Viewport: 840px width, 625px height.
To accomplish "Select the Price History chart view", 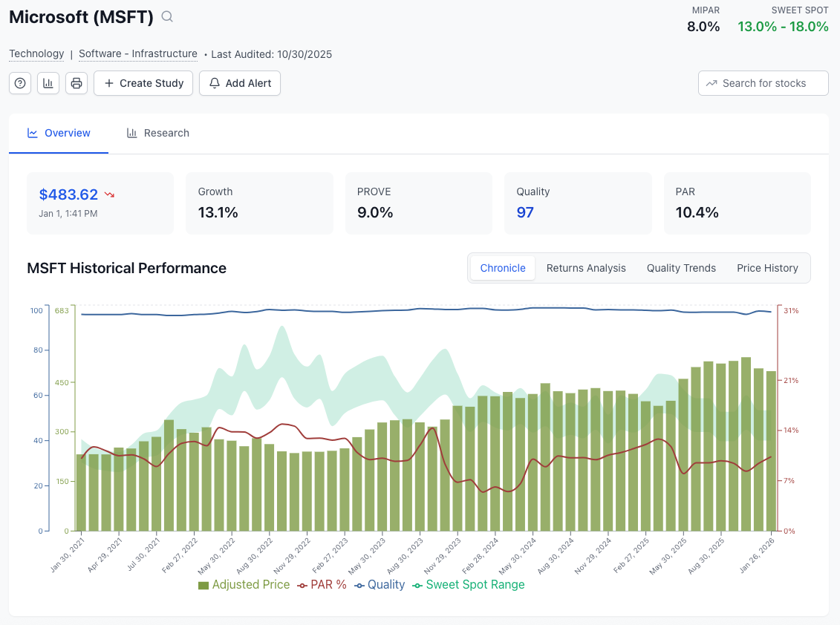I will 767,268.
